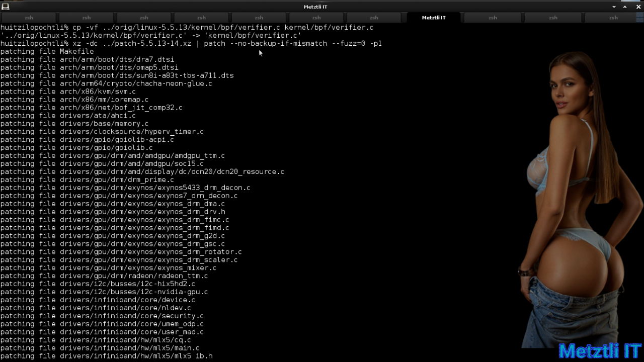This screenshot has width=644, height=362.
Task: Select the active Metztli IT tab
Action: 434,18
